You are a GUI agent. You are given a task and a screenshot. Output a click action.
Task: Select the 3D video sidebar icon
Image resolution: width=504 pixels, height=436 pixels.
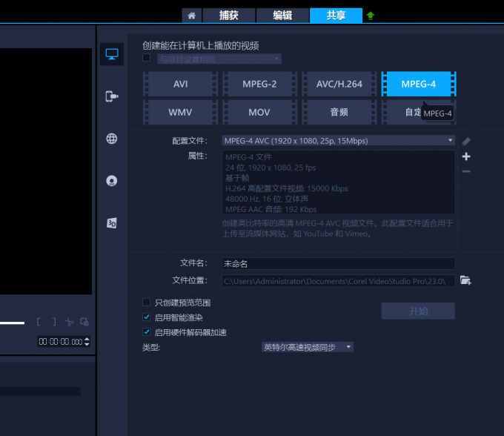pos(112,223)
